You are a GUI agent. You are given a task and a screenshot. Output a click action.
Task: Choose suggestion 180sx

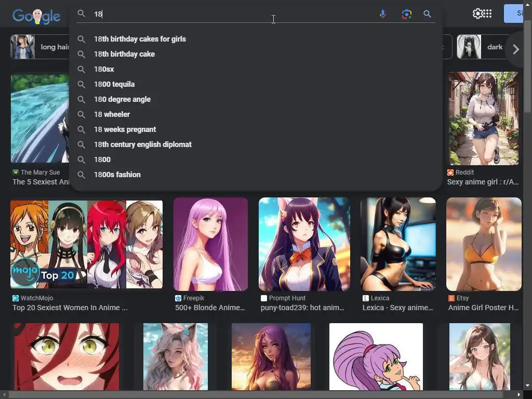coord(256,69)
